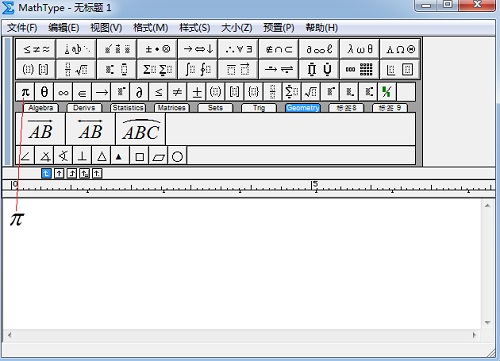Switch to the Sets tab
This screenshot has width=500, height=361.
[x=215, y=108]
